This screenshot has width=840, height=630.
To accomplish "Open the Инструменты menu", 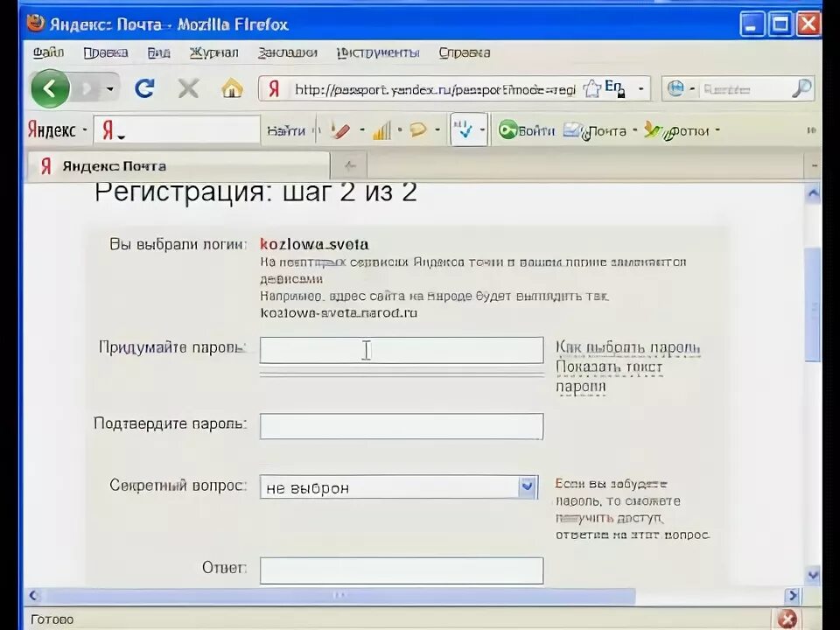I will click(378, 52).
